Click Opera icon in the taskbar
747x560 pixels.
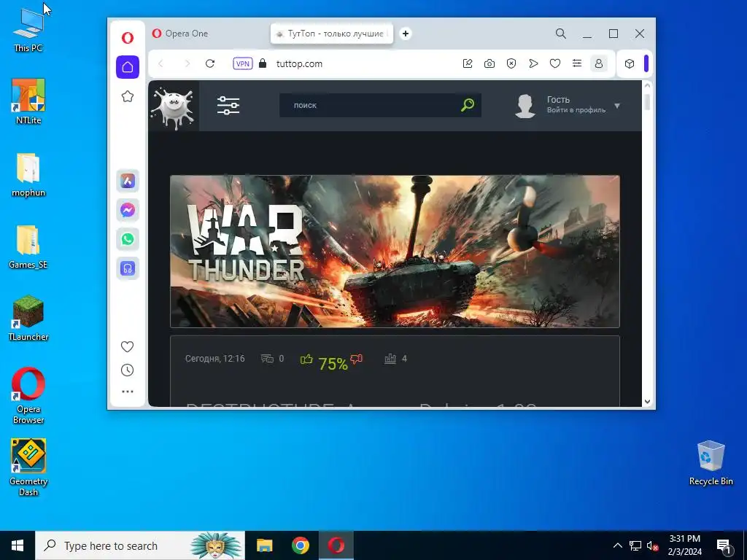coord(336,545)
